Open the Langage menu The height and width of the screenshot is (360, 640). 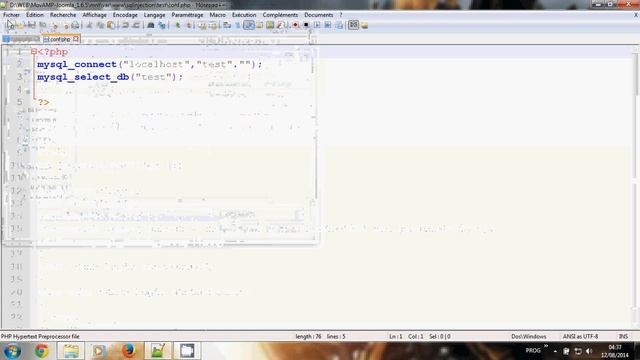point(154,15)
